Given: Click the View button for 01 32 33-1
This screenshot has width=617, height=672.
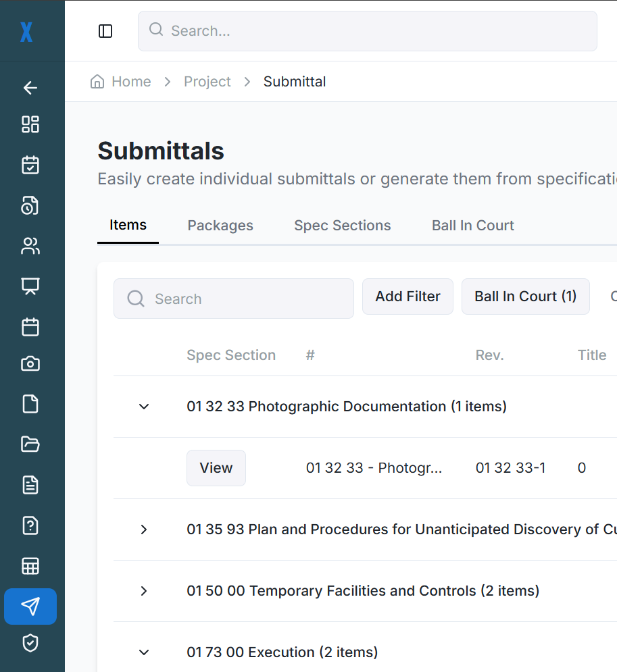Looking at the screenshot, I should (216, 467).
